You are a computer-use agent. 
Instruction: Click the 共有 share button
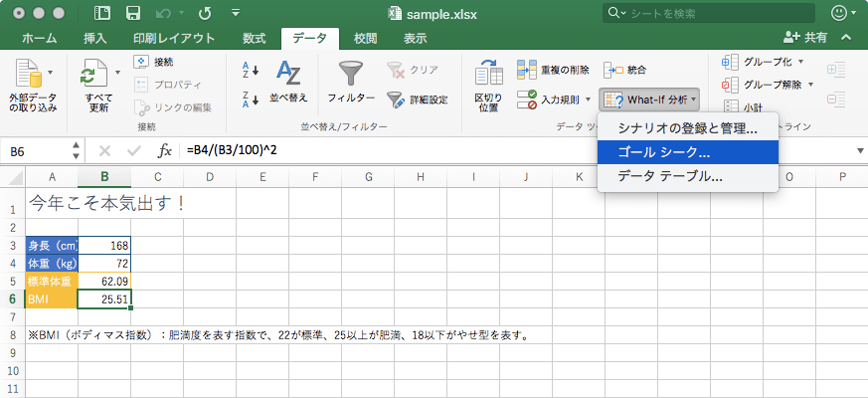805,38
